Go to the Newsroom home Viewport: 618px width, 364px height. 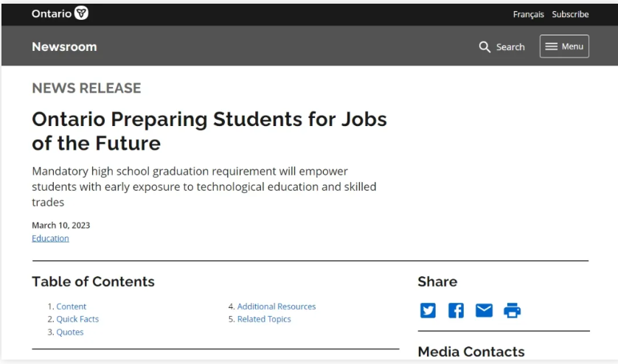64,46
